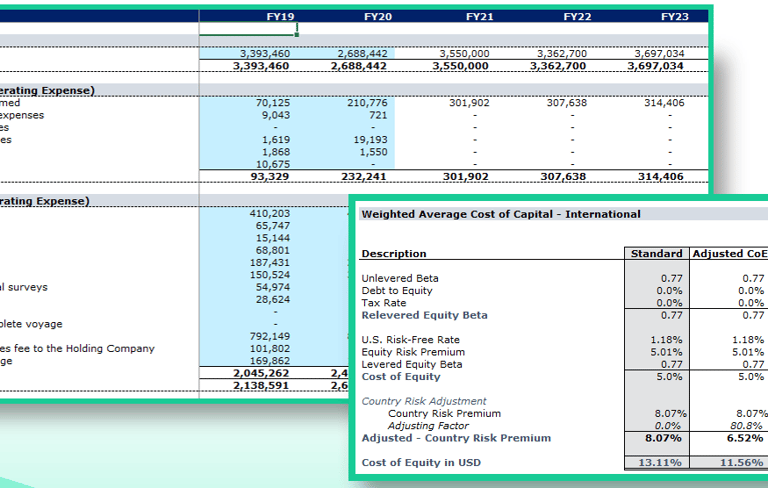
Task: Click the non-bold 307,638 cell
Action: (567, 103)
